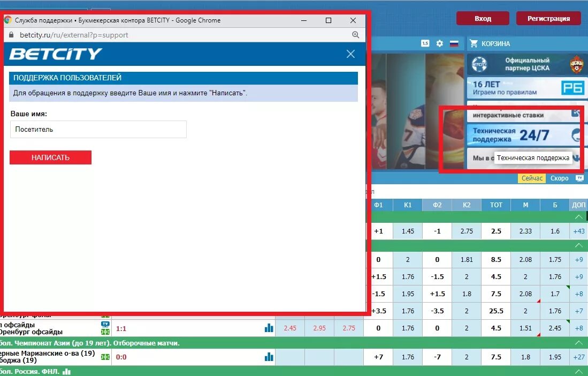588x376 pixels.
Task: Switch to the Скоро tab
Action: [x=559, y=178]
